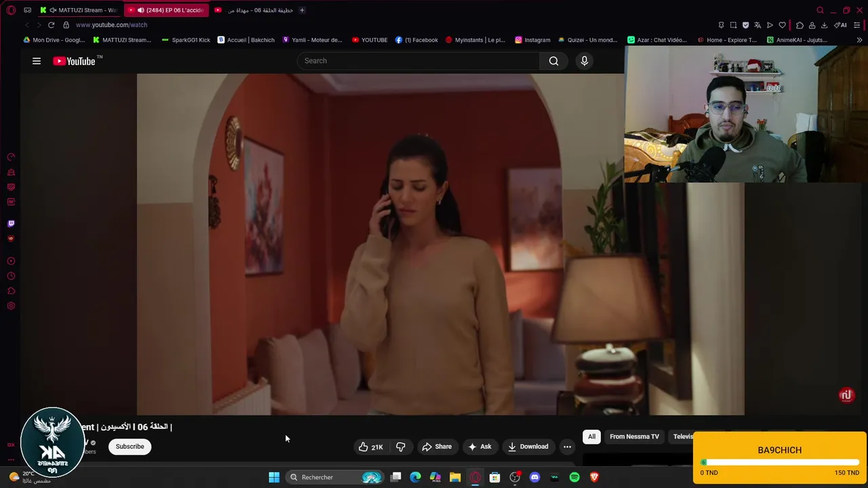Open the Easy Setup menu lines
The height and width of the screenshot is (488, 868).
point(857,25)
